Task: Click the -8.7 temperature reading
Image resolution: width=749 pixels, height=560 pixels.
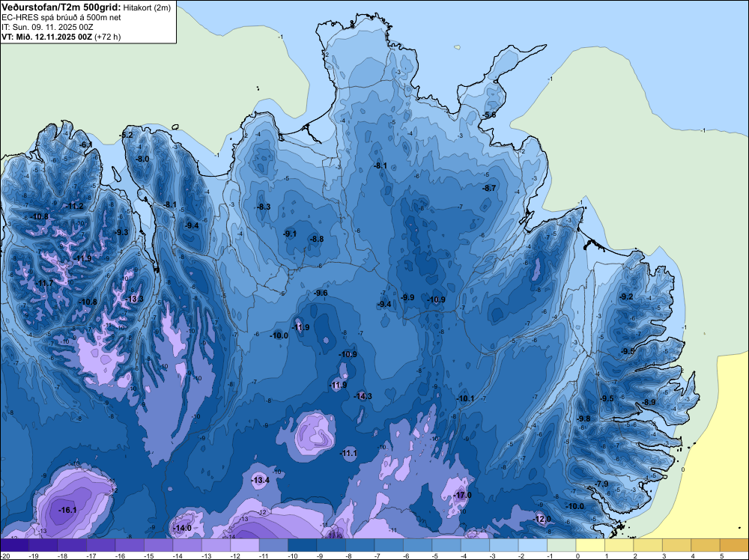Action: 489,188
